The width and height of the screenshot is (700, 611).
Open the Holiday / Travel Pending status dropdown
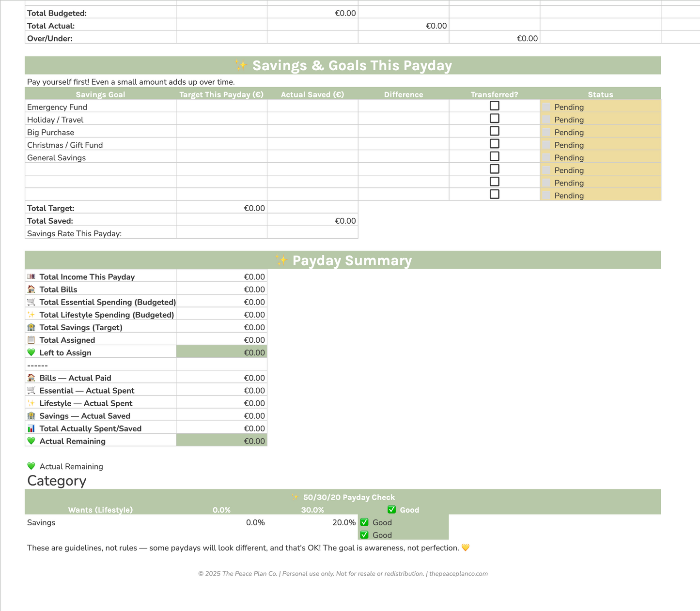(x=601, y=119)
